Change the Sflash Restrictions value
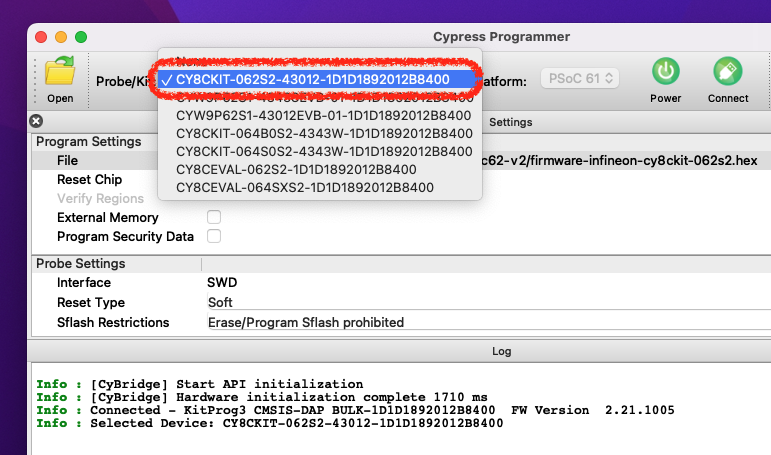Image resolution: width=771 pixels, height=455 pixels. click(x=305, y=323)
